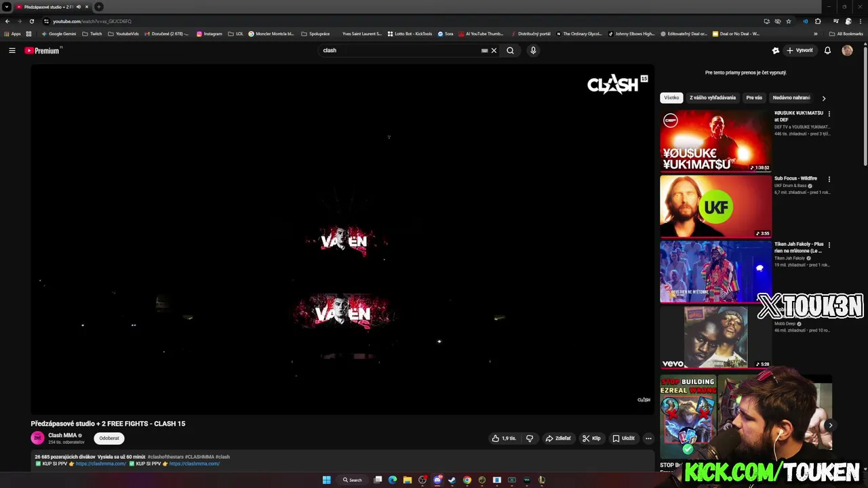Open Clash MMA channel name link
This screenshot has height=488, width=868.
pyautogui.click(x=62, y=435)
